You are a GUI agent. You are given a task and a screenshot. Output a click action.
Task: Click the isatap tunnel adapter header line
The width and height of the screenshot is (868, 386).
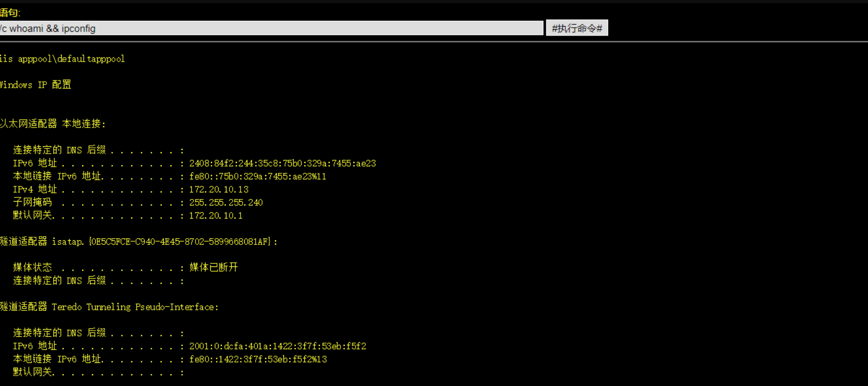point(139,242)
